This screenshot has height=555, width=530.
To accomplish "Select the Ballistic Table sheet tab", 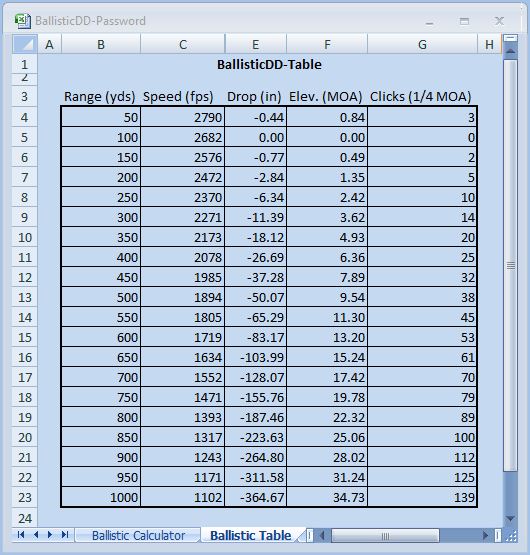I will point(251,535).
